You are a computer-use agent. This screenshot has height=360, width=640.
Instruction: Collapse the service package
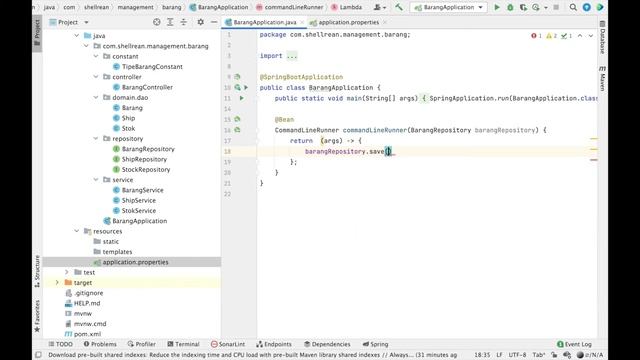click(96, 180)
